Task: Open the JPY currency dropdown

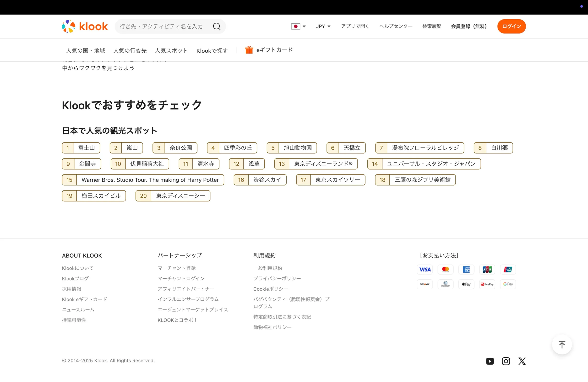Action: click(x=323, y=27)
